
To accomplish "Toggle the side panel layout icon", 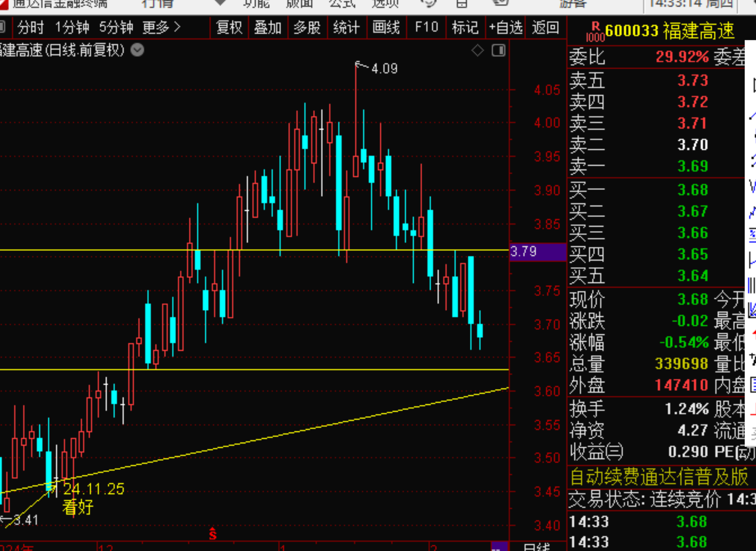I will [x=499, y=51].
